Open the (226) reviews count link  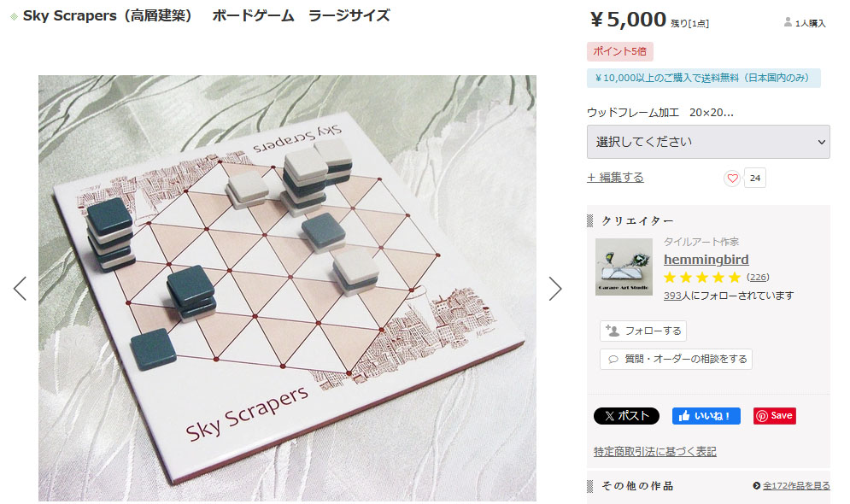click(x=757, y=278)
